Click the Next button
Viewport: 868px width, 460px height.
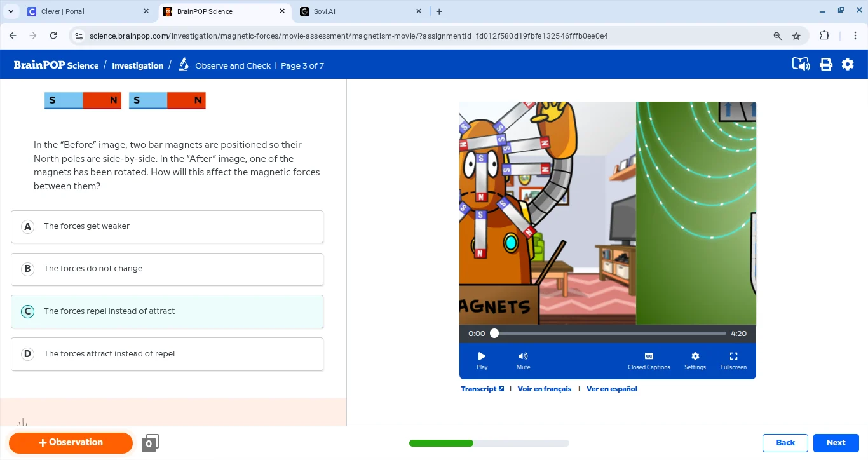coord(836,443)
